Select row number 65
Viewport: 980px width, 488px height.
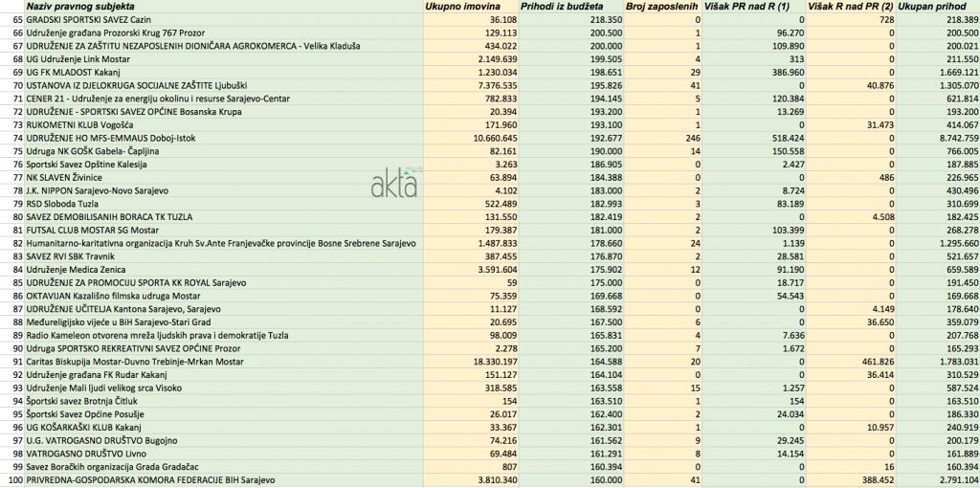[12, 19]
